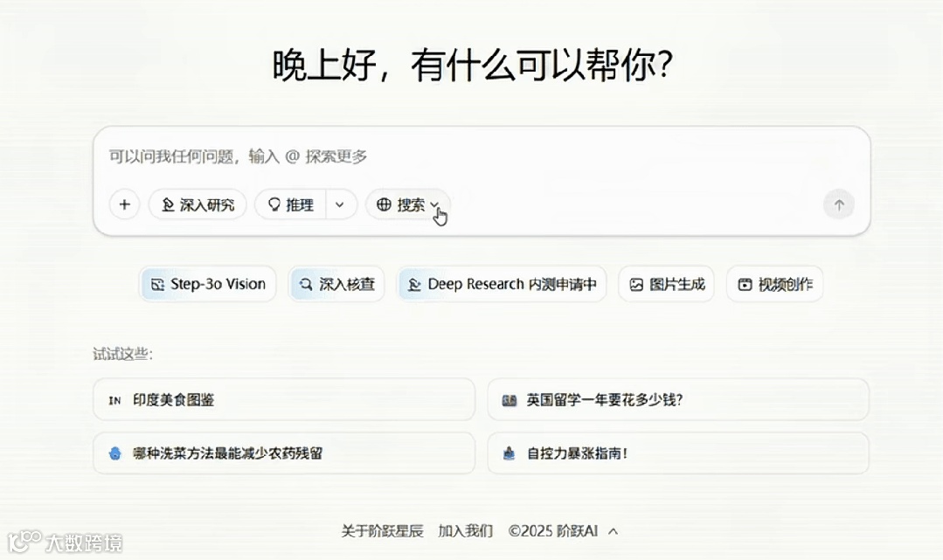Open Step-3o Vision
The width and height of the screenshot is (943, 560).
pos(207,283)
